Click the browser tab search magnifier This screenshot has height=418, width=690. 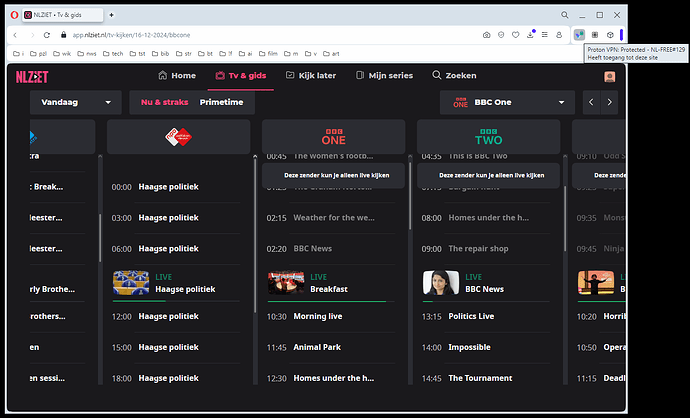pyautogui.click(x=565, y=15)
